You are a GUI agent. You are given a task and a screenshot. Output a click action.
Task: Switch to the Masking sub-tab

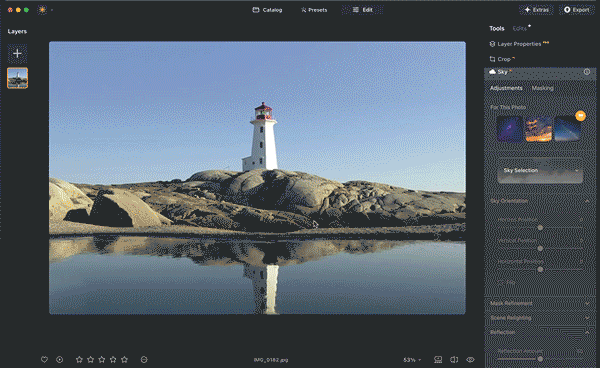tap(542, 88)
